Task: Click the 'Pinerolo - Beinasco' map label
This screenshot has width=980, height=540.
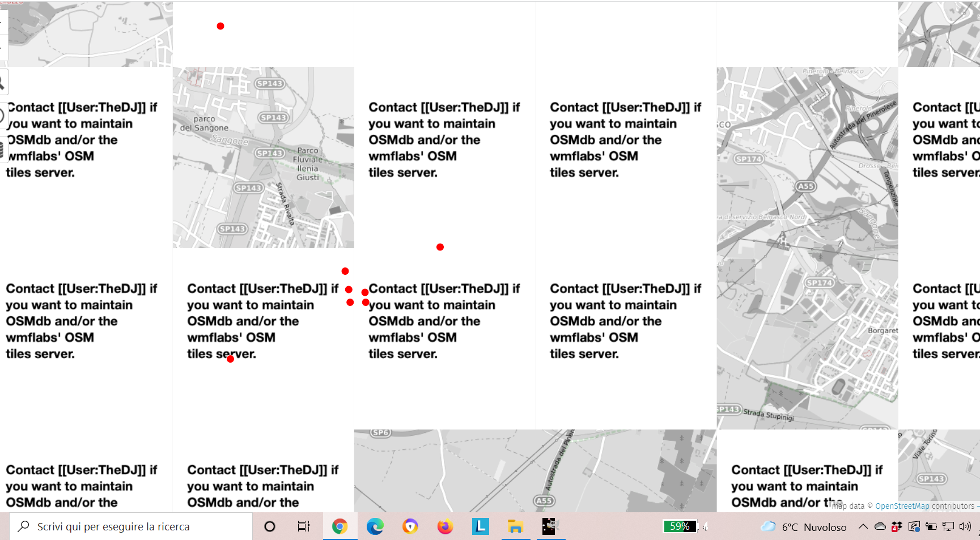Action: [x=833, y=71]
